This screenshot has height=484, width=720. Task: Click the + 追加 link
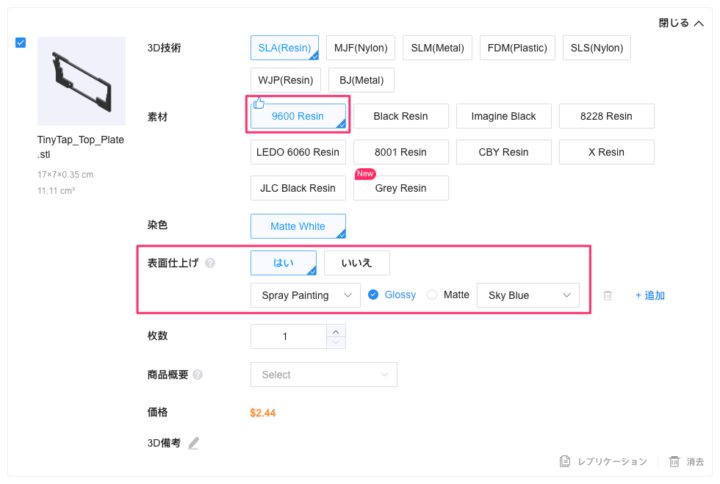(x=649, y=296)
